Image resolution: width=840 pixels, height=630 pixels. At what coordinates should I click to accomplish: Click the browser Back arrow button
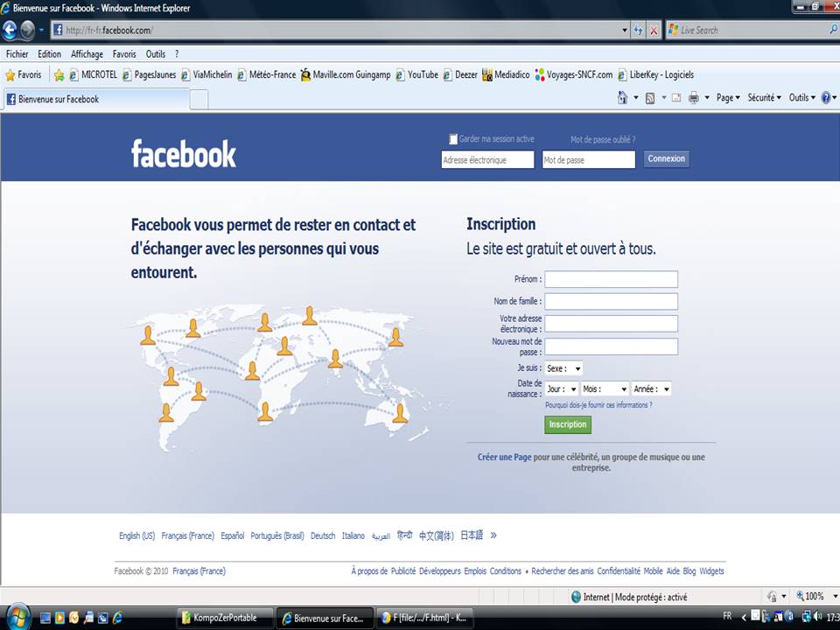tap(10, 30)
